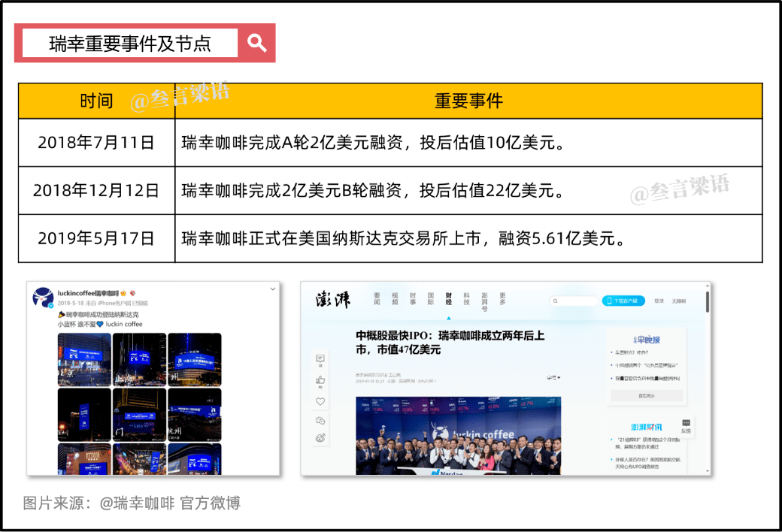
Task: Share article via WeChat icon
Action: 320,421
